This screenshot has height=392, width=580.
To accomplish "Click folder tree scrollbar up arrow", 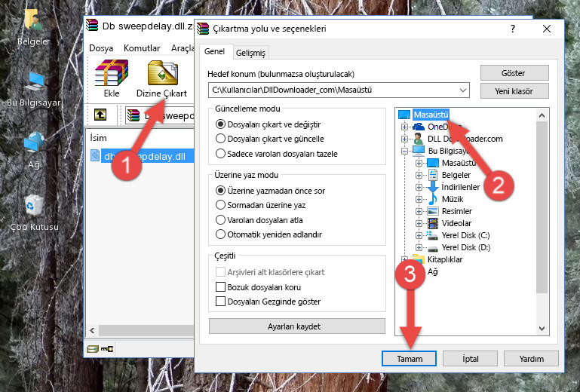I will click(542, 115).
